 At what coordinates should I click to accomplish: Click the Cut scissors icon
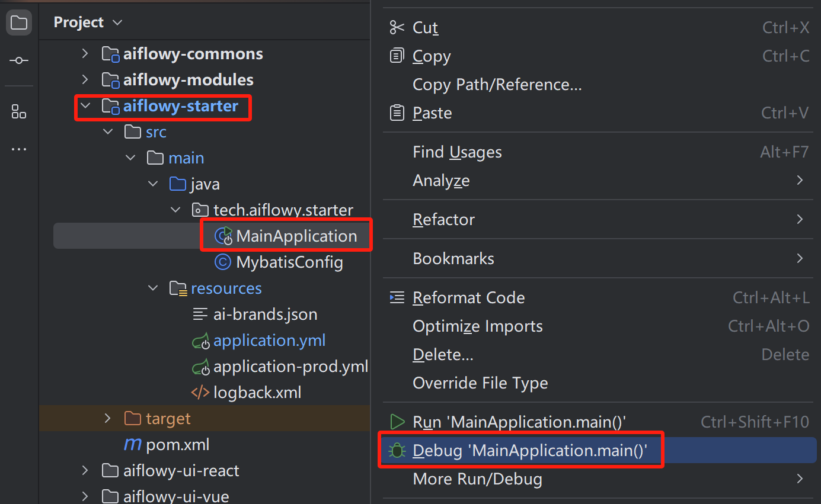396,27
